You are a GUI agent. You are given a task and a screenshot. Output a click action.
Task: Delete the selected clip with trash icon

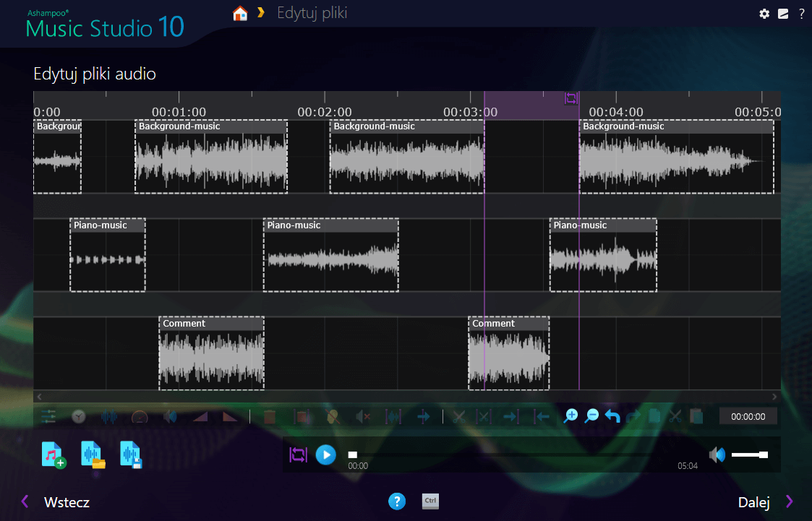point(270,416)
